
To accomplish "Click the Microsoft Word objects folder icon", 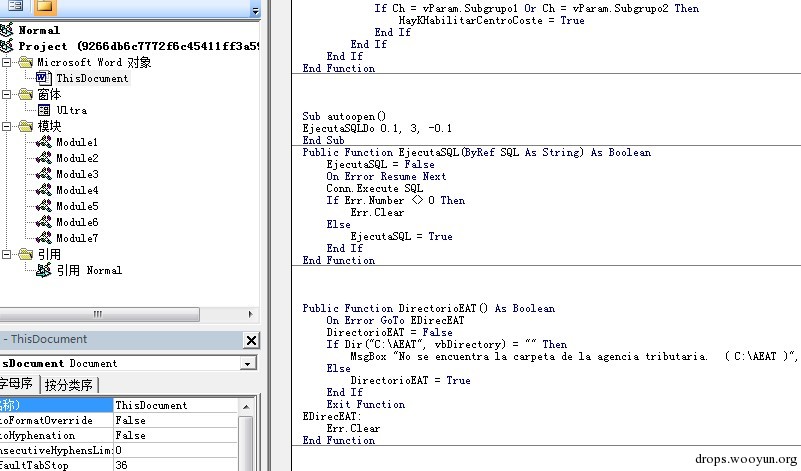I will pyautogui.click(x=26, y=62).
